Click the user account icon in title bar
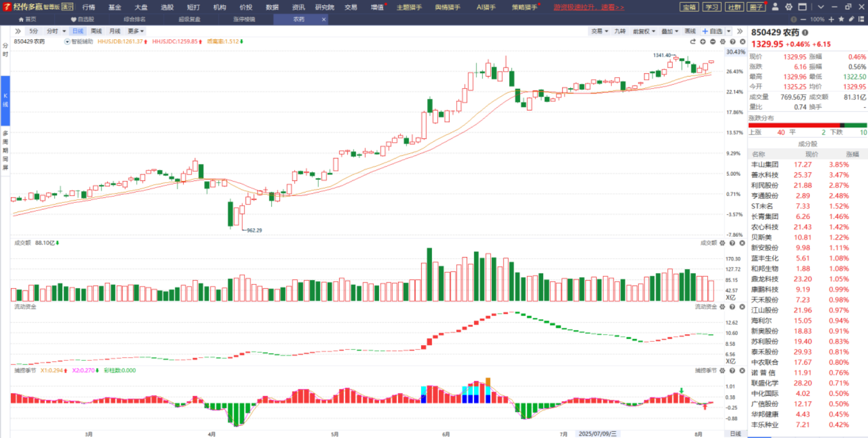 775,7
